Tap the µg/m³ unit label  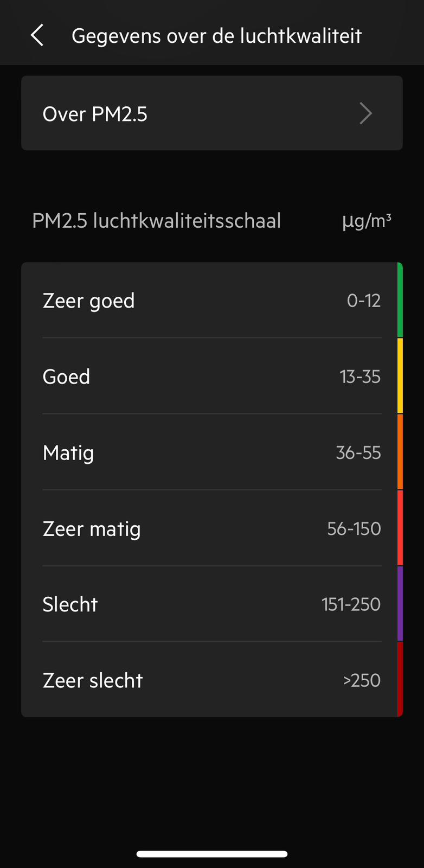(367, 221)
